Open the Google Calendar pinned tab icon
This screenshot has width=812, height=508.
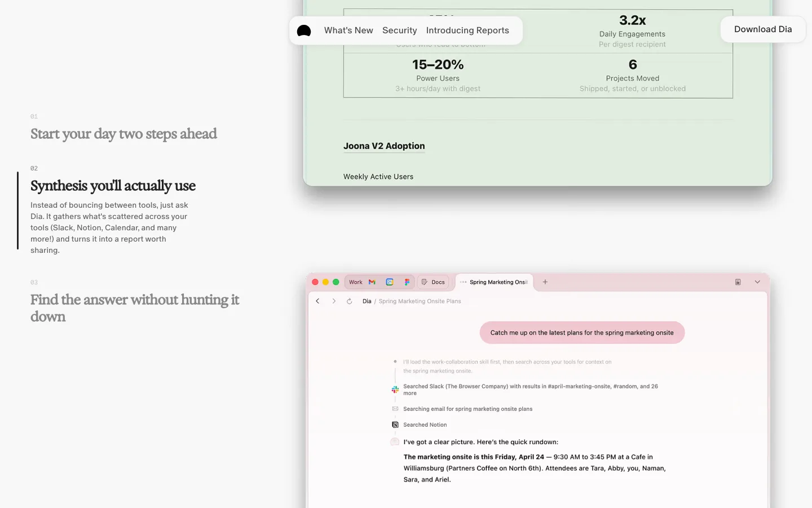390,282
